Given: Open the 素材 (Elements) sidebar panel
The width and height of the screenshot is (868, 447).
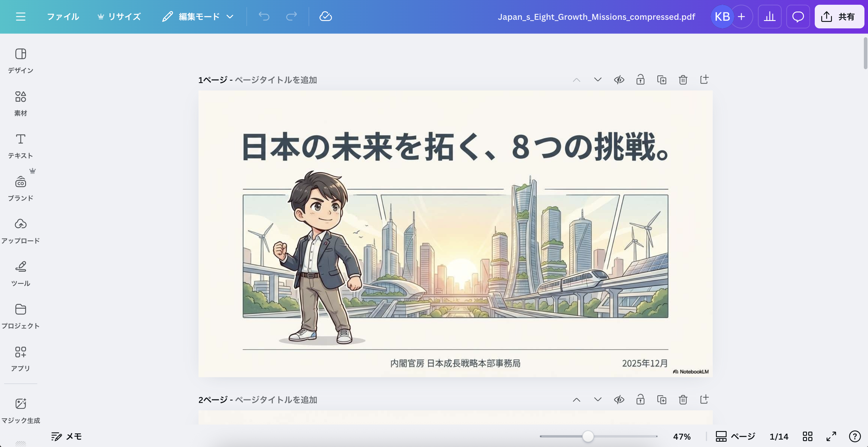Looking at the screenshot, I should [x=20, y=103].
